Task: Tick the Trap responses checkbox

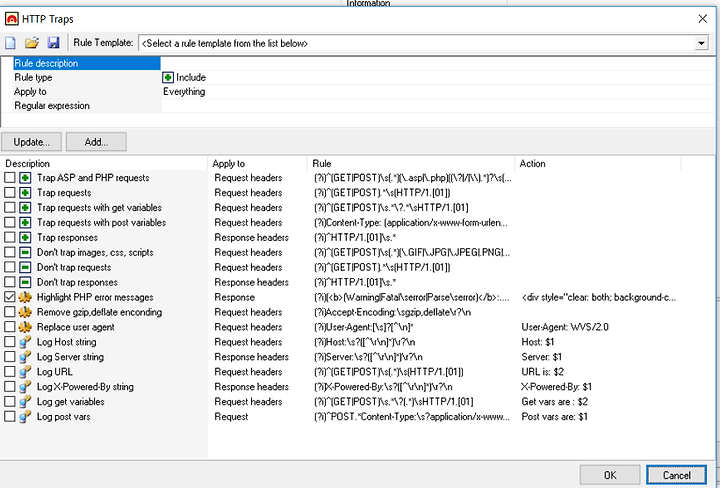Action: click(x=10, y=237)
